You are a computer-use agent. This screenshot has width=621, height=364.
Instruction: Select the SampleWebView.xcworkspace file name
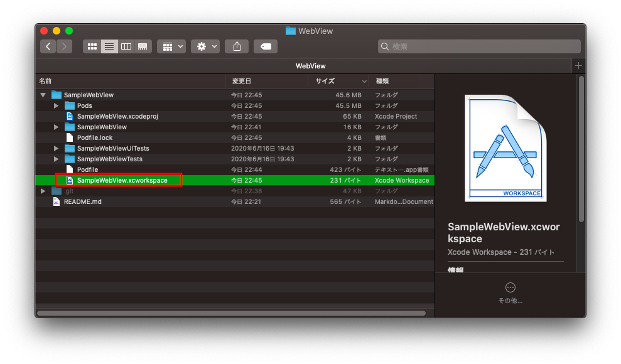click(122, 180)
